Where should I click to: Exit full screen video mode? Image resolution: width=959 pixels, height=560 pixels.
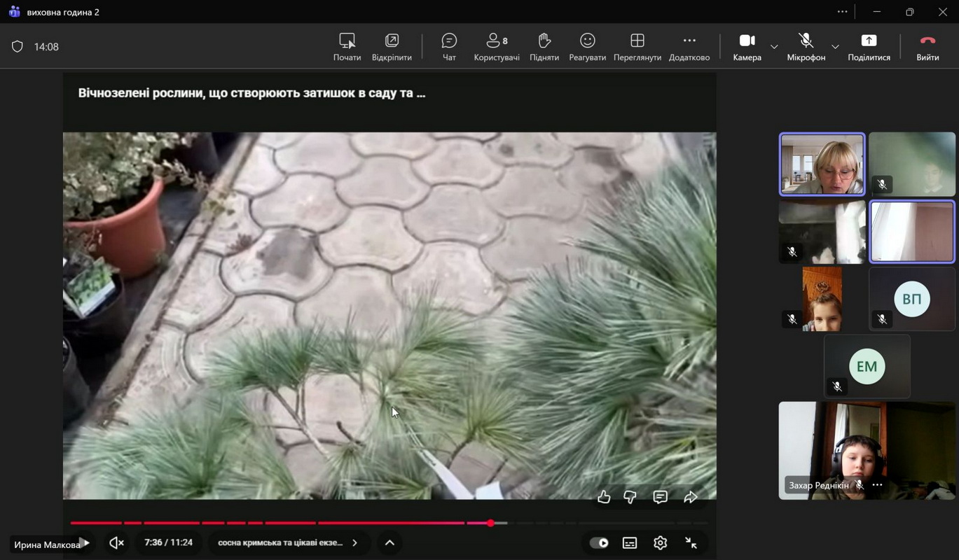691,542
